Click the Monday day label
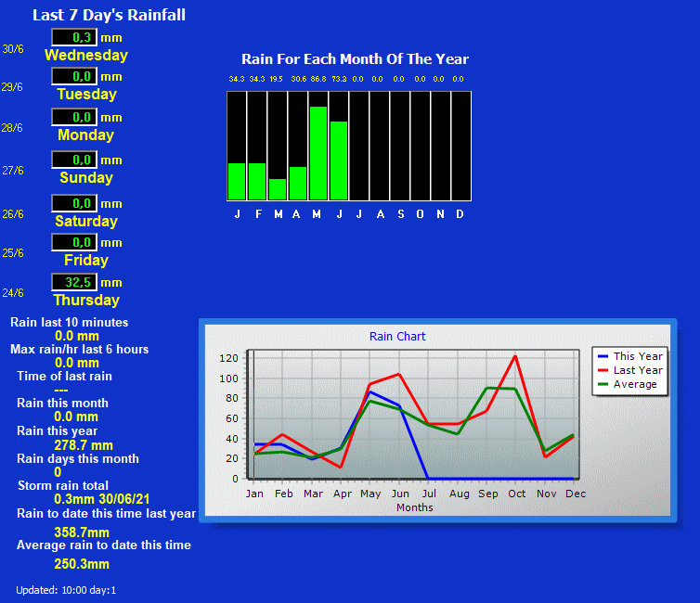This screenshot has height=603, width=700. [85, 135]
